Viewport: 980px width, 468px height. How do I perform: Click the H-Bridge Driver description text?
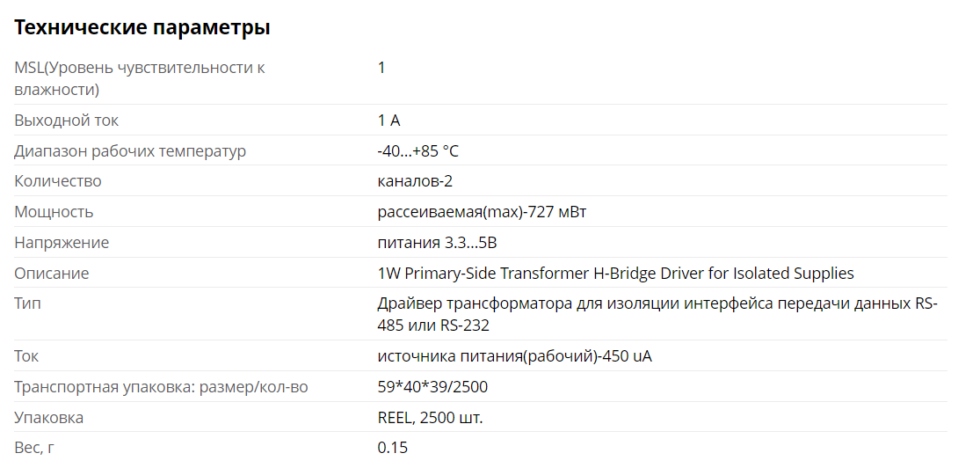[615, 274]
